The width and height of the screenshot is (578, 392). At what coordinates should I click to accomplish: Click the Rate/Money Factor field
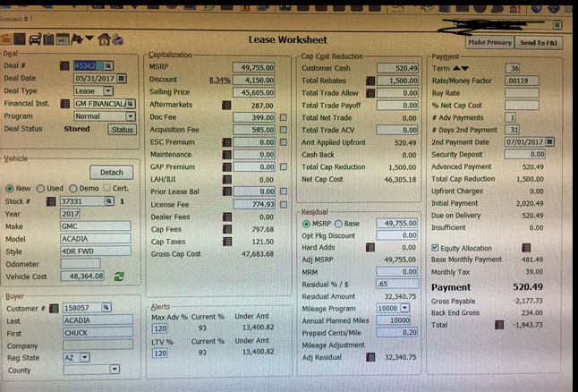pyautogui.click(x=522, y=81)
